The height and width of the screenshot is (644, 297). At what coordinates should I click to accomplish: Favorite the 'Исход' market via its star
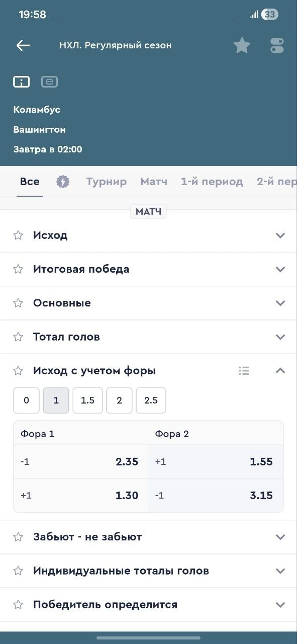coord(18,234)
